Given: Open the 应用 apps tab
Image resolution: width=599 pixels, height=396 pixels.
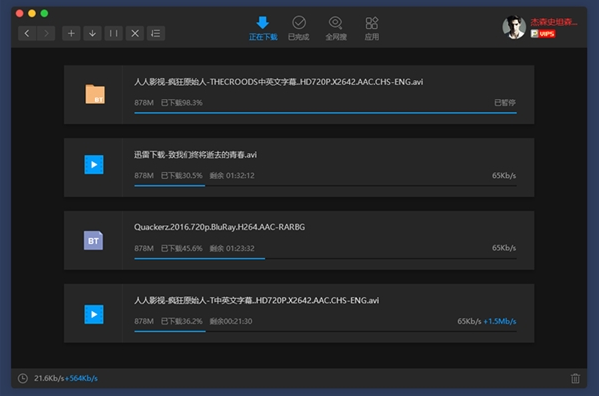Looking at the screenshot, I should pos(372,28).
